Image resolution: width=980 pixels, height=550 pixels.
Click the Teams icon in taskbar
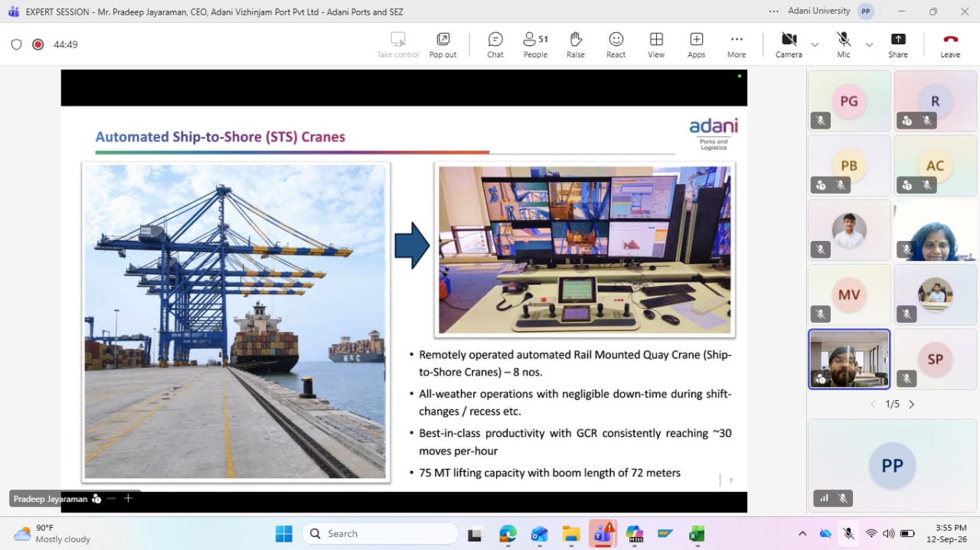pyautogui.click(x=603, y=533)
